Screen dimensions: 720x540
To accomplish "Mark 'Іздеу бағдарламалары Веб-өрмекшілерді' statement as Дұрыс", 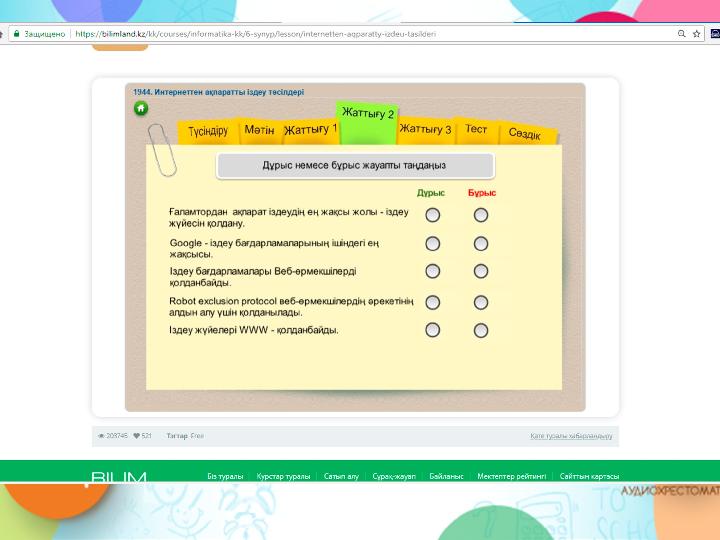I will [x=433, y=271].
